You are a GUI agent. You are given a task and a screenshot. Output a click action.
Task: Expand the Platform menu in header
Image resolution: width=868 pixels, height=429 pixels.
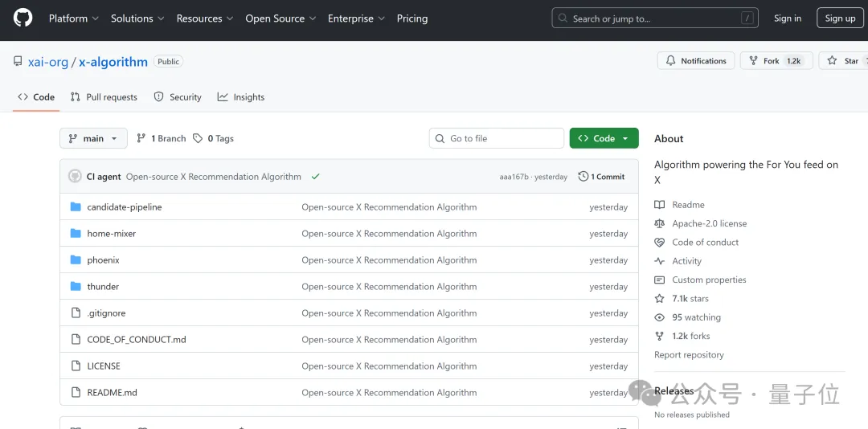coord(73,18)
